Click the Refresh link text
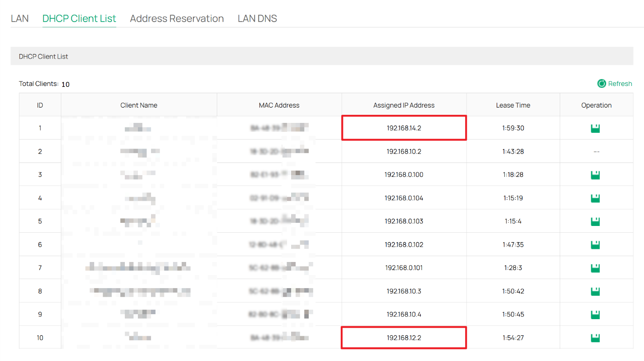This screenshot has height=361, width=644. point(620,84)
